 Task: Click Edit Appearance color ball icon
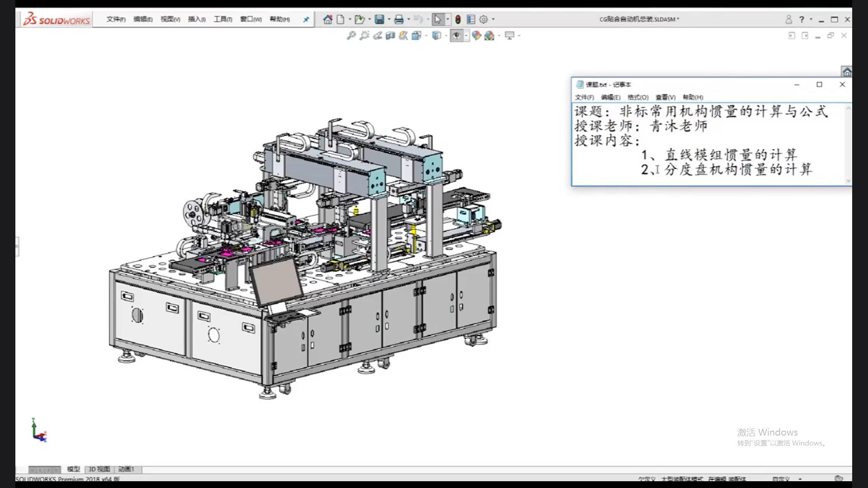[476, 36]
